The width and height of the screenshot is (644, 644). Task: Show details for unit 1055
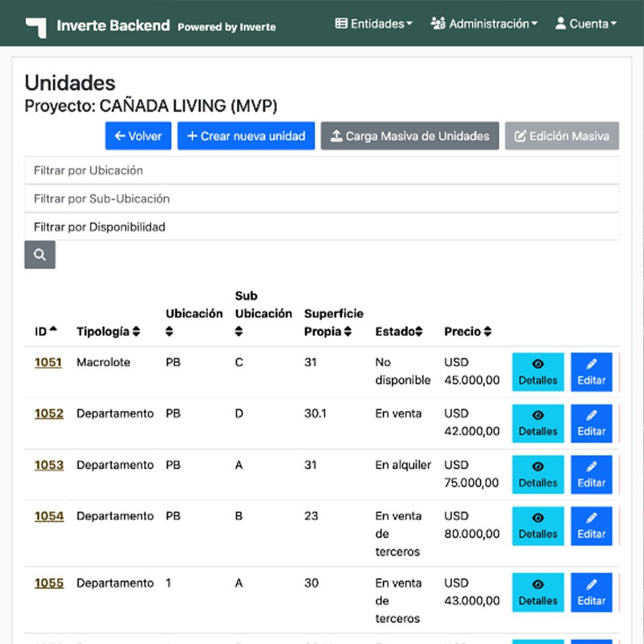pos(538,592)
